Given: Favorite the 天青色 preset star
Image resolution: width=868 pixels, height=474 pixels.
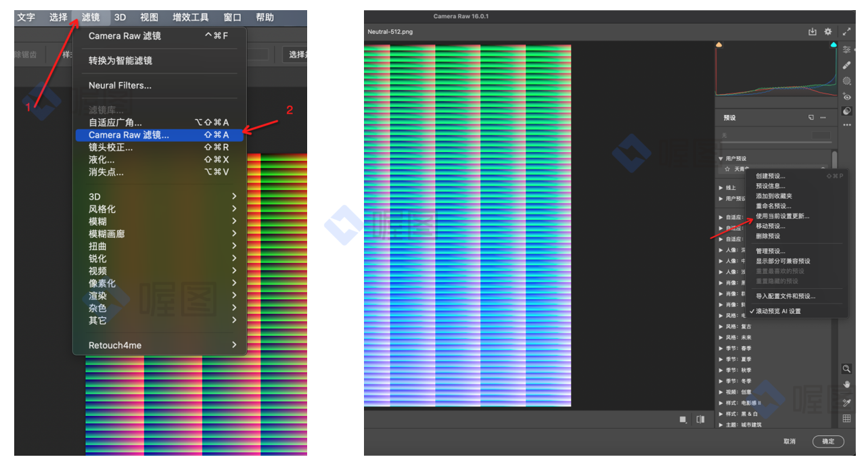Looking at the screenshot, I should point(727,169).
